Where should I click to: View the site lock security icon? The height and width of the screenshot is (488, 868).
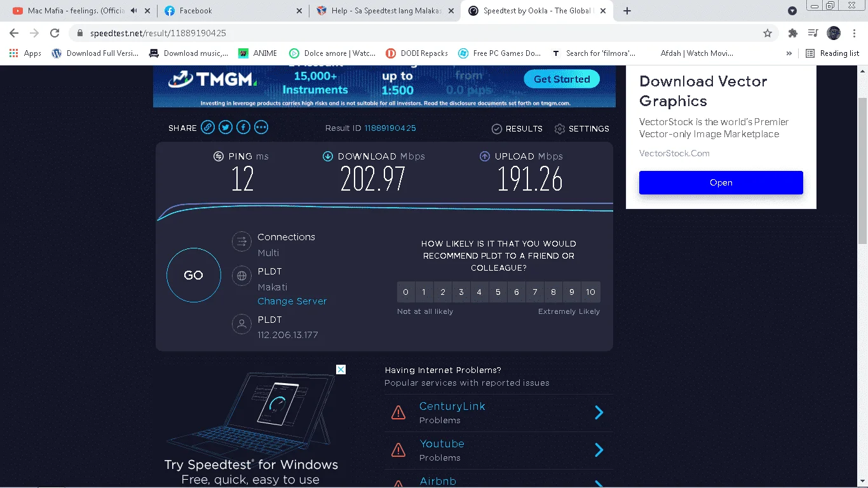pyautogui.click(x=80, y=33)
